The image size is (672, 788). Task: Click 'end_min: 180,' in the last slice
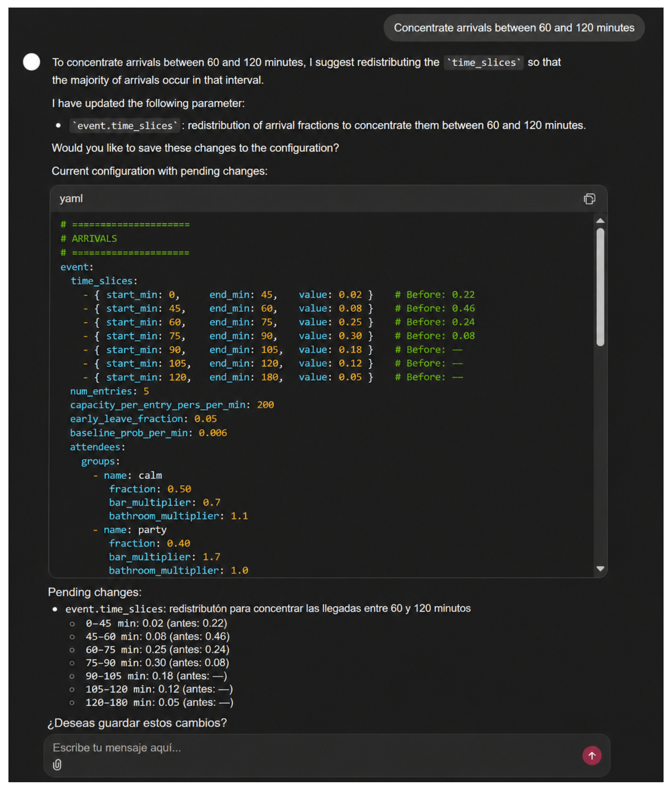(x=246, y=377)
